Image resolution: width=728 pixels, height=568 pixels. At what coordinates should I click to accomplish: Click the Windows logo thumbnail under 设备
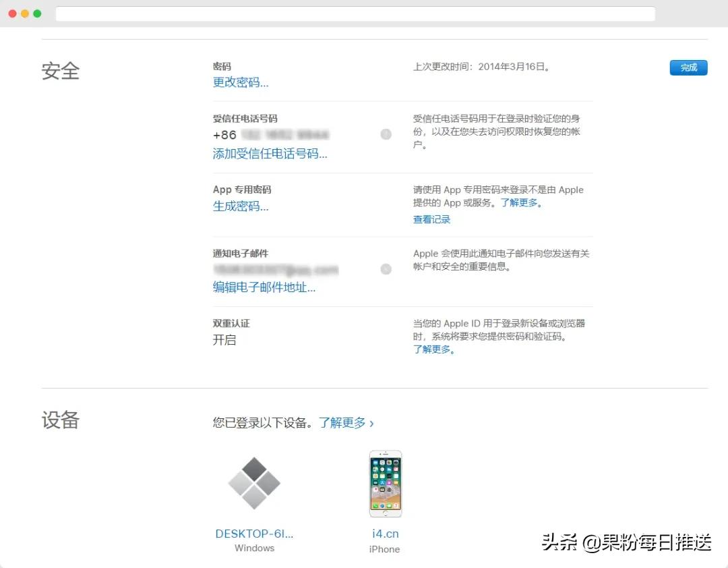pyautogui.click(x=254, y=482)
